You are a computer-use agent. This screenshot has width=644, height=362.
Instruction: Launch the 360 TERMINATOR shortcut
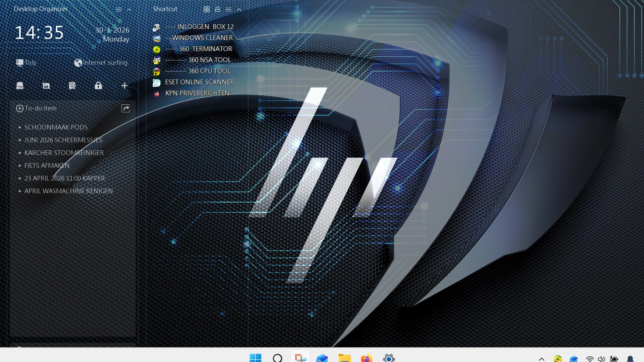193,49
